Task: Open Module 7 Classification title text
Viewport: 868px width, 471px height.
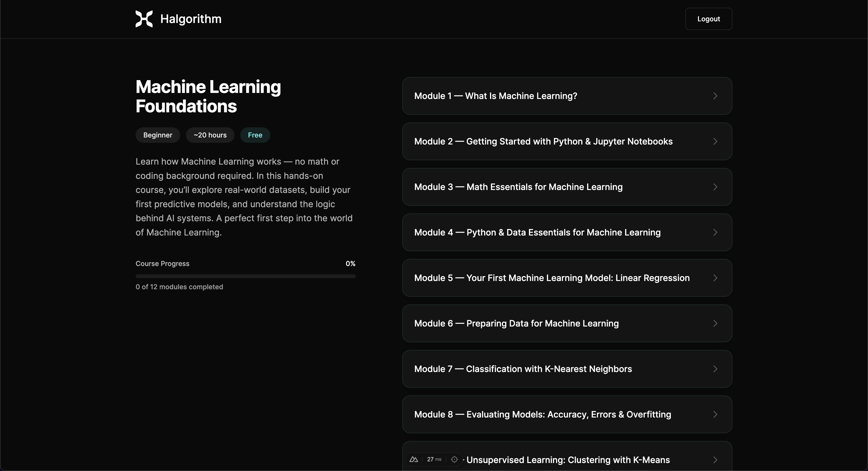Action: point(523,369)
